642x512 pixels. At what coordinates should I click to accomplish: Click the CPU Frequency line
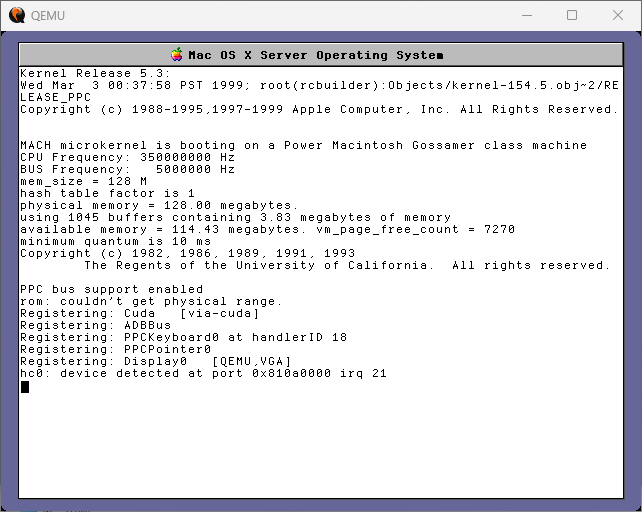point(128,157)
